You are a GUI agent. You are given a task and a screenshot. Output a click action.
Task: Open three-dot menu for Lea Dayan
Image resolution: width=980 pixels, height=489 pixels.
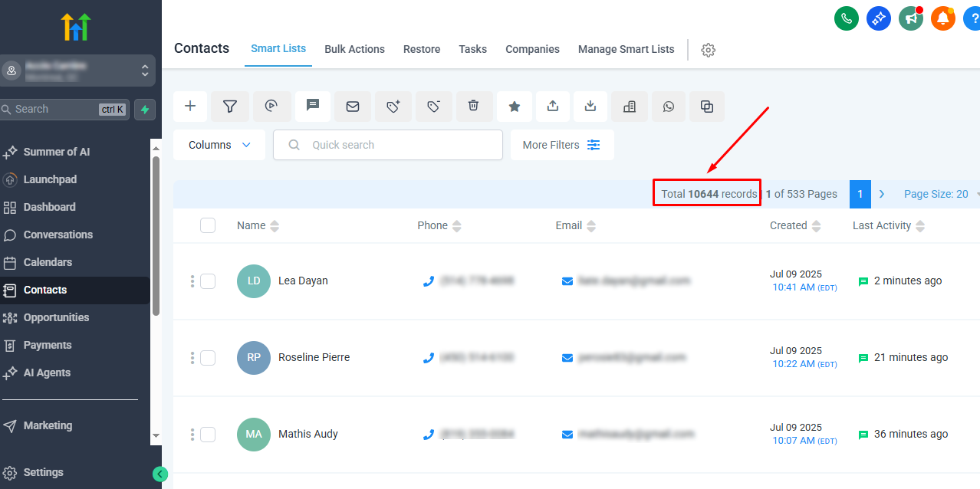pyautogui.click(x=192, y=281)
